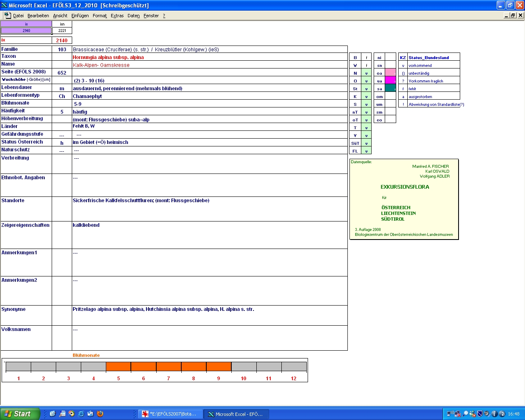Image resolution: width=525 pixels, height=420 pixels.
Task: Select the cell containing 2221
Action: point(62,30)
